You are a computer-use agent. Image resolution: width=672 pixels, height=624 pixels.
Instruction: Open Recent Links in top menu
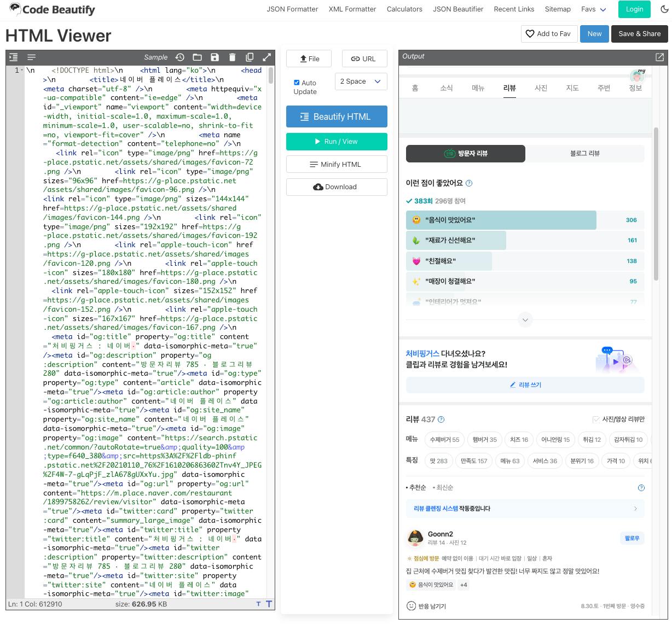point(514,9)
